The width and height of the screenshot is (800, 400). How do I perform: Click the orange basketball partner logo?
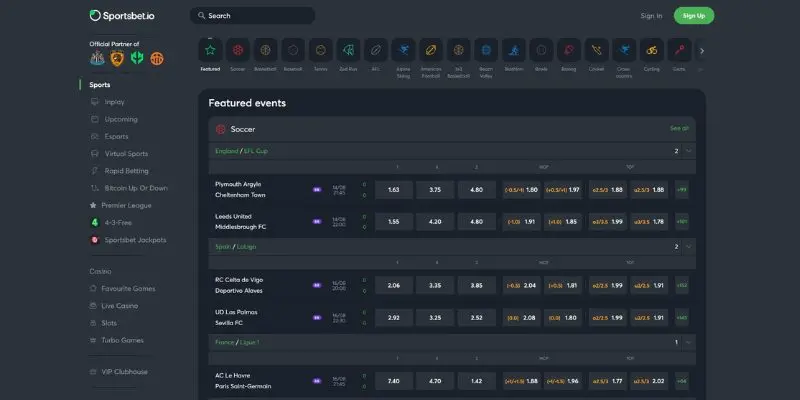coord(157,59)
